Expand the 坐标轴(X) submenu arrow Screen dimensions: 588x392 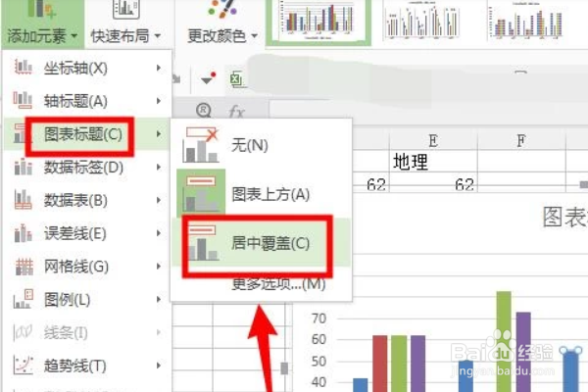point(159,68)
